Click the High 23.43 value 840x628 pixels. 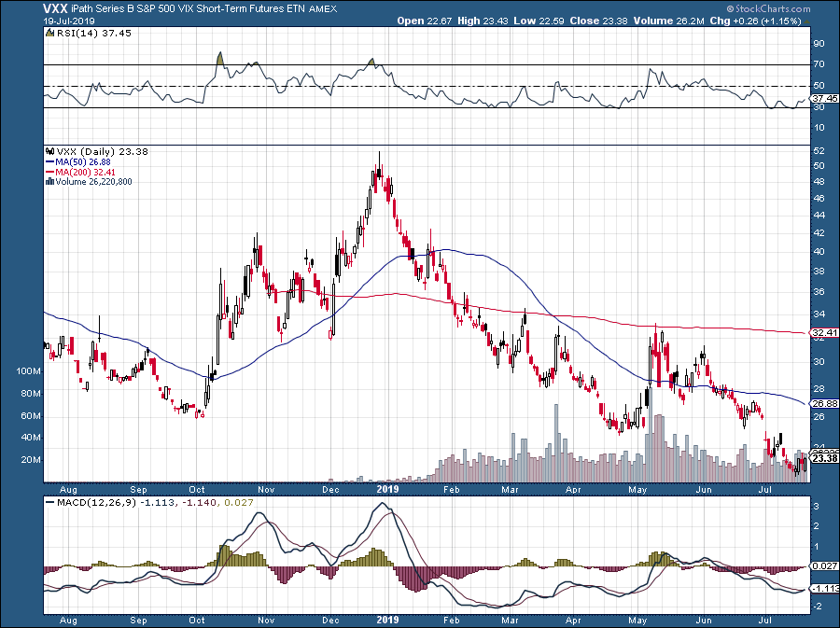tap(483, 21)
